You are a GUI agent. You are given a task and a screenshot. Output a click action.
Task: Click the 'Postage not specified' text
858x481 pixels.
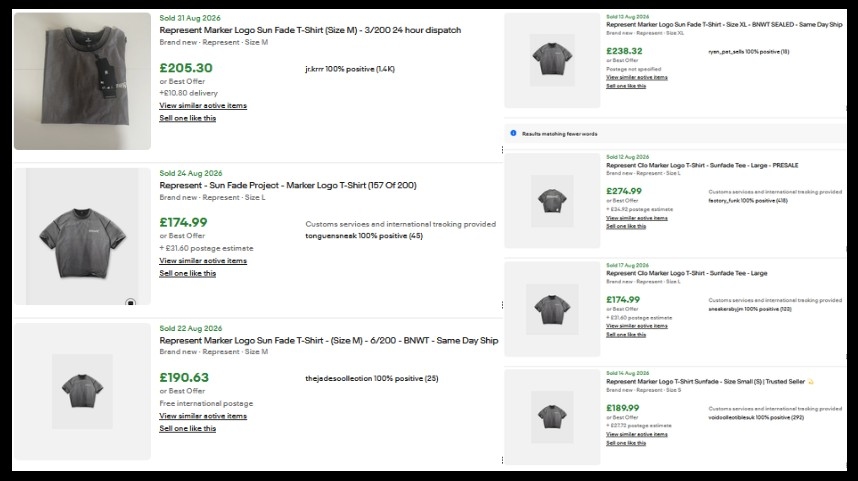634,69
